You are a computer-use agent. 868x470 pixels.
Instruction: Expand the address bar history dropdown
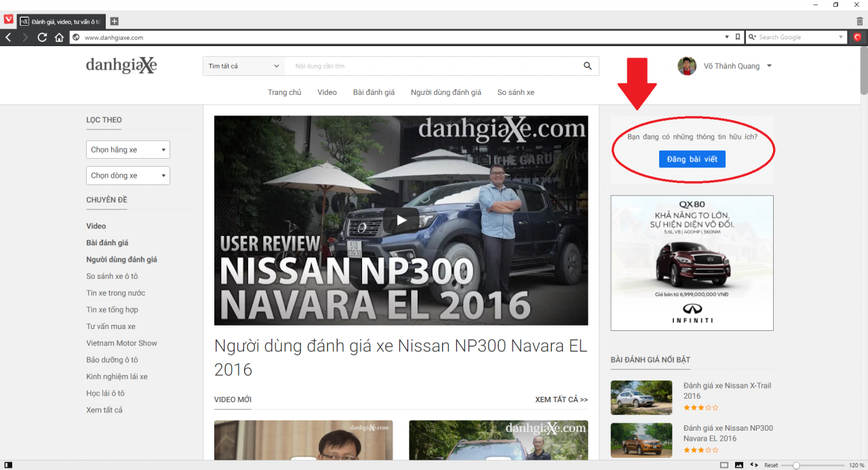pyautogui.click(x=727, y=37)
